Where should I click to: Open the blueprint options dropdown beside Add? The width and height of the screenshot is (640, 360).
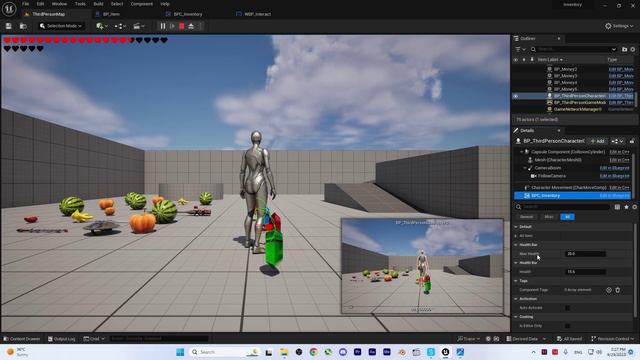(617, 141)
